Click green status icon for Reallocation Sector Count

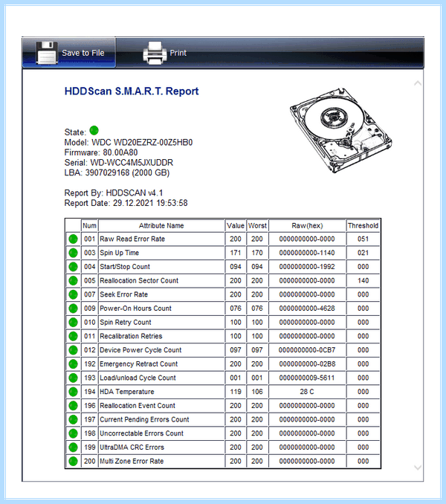click(74, 280)
